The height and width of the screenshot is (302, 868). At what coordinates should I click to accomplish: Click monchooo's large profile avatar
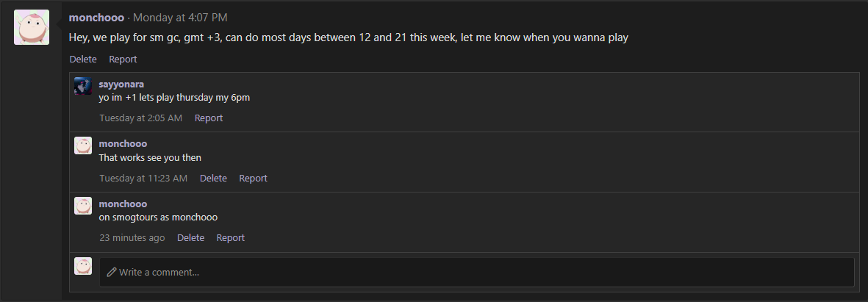[x=32, y=27]
